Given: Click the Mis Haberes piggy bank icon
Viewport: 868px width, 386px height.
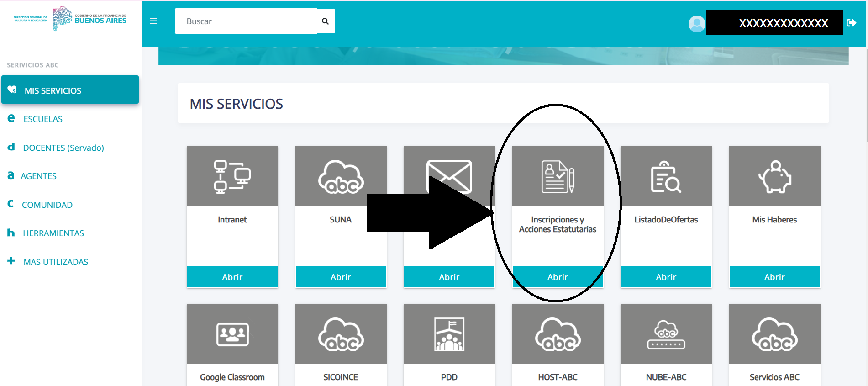Looking at the screenshot, I should 774,176.
